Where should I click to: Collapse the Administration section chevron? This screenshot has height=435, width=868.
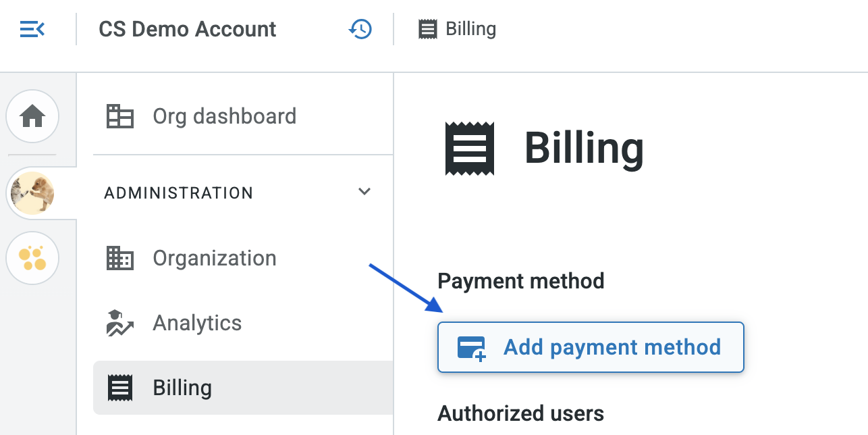[x=364, y=191]
